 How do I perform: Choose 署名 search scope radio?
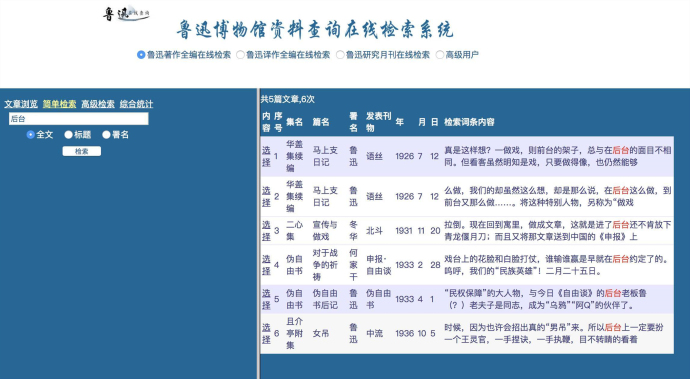point(106,135)
